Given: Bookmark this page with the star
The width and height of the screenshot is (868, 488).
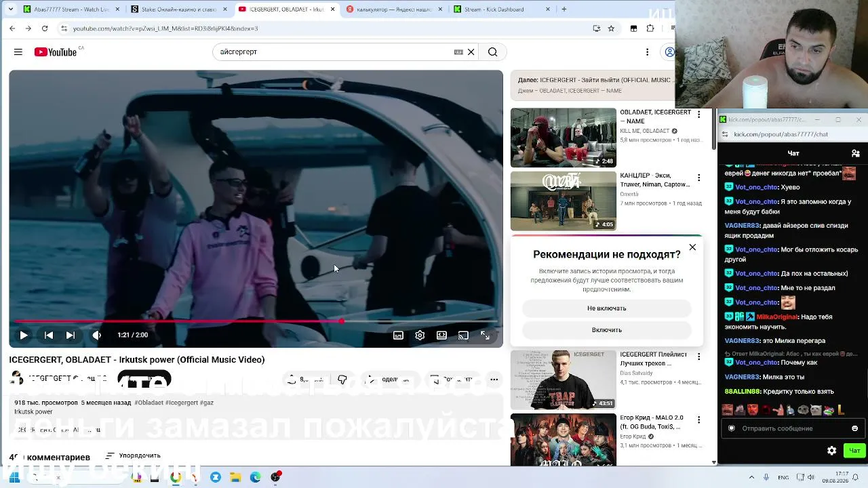Looking at the screenshot, I should pos(611,28).
